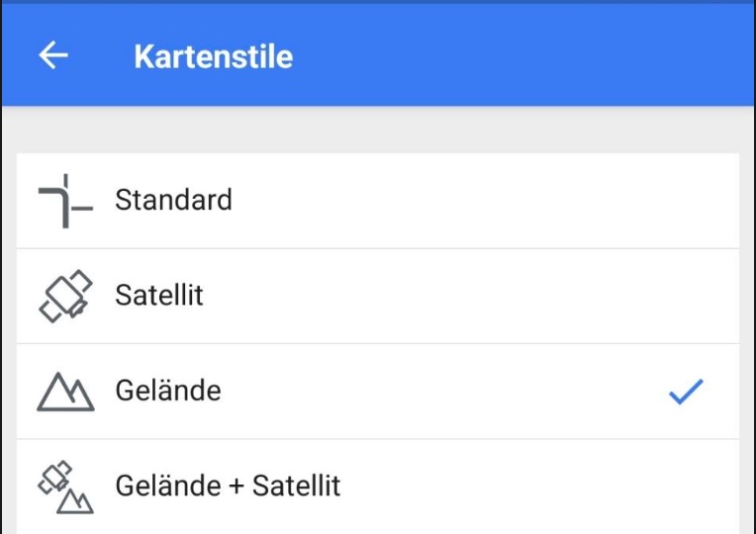Click the Gelände mountain icon
This screenshot has width=756, height=534.
65,392
